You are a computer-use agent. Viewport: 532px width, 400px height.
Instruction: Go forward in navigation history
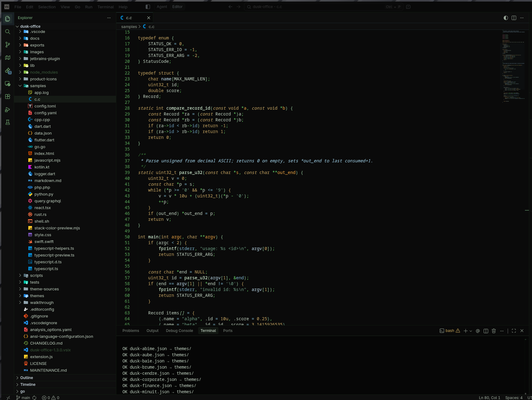click(238, 7)
